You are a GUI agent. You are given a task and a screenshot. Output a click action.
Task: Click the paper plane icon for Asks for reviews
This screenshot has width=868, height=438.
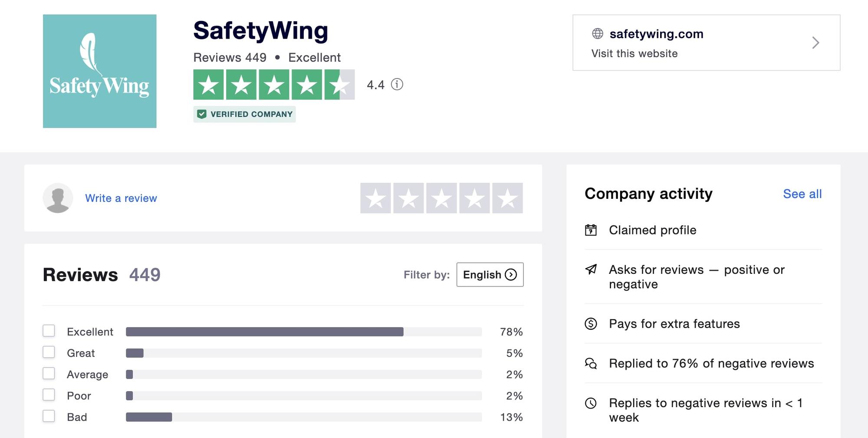click(x=592, y=270)
